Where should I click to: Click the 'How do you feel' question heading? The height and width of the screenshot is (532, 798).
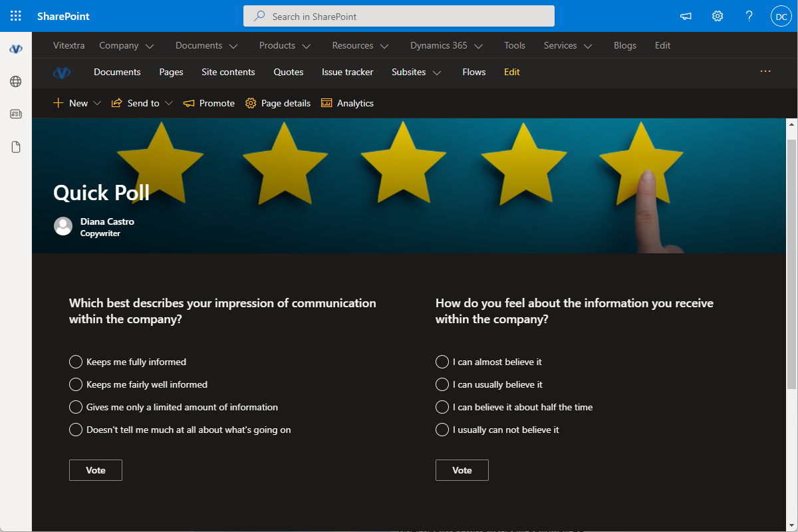575,311
